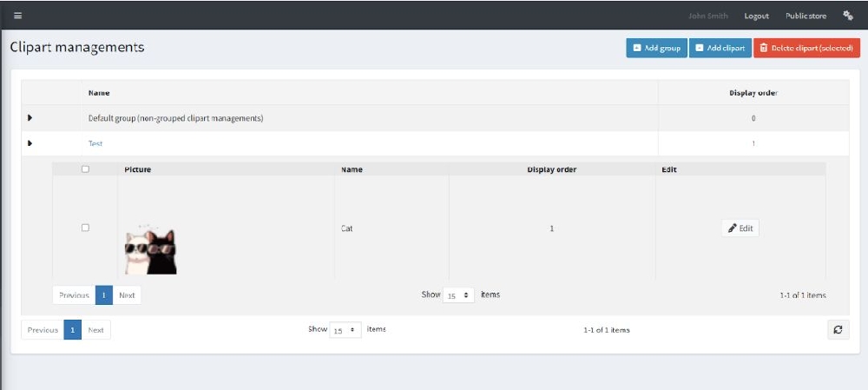
Task: Click the Add clipart button
Action: point(720,49)
